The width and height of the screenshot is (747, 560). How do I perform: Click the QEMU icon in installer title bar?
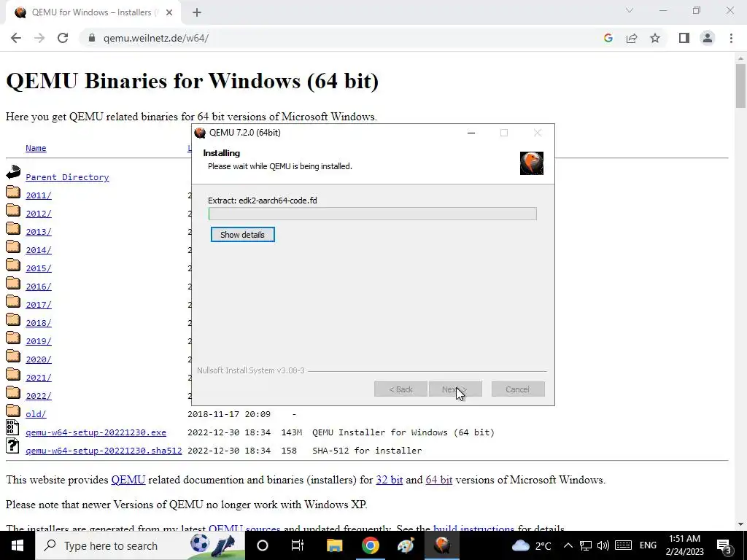[200, 133]
